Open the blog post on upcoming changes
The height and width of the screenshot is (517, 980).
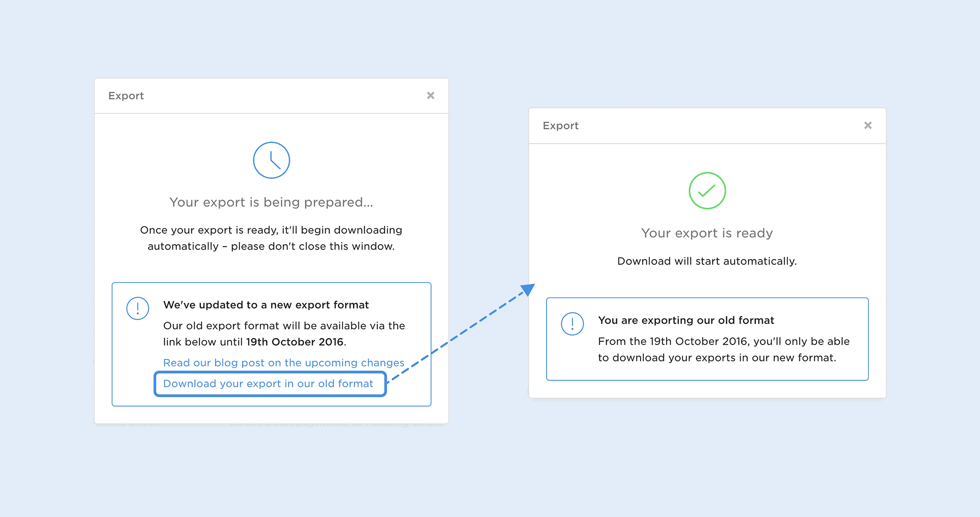pyautogui.click(x=284, y=362)
